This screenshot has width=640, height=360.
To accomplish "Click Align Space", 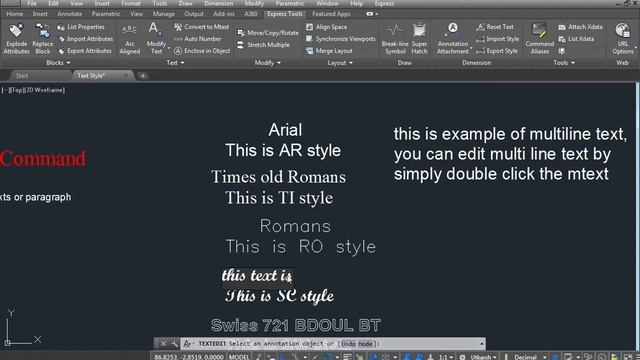I will coord(327,27).
